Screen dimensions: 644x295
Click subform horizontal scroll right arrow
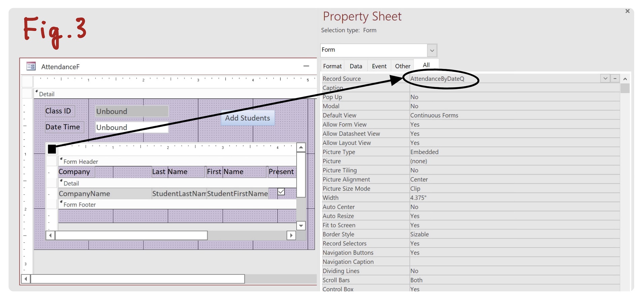tap(291, 235)
